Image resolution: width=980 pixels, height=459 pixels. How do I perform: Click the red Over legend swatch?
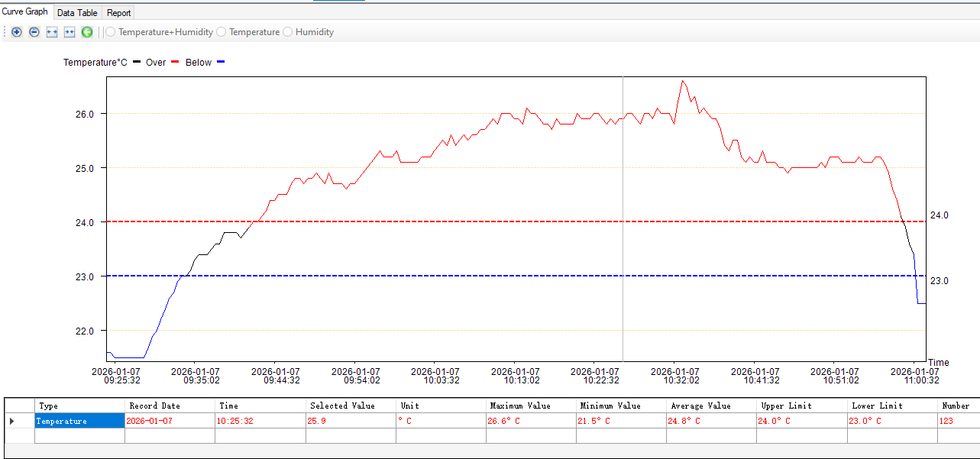175,62
